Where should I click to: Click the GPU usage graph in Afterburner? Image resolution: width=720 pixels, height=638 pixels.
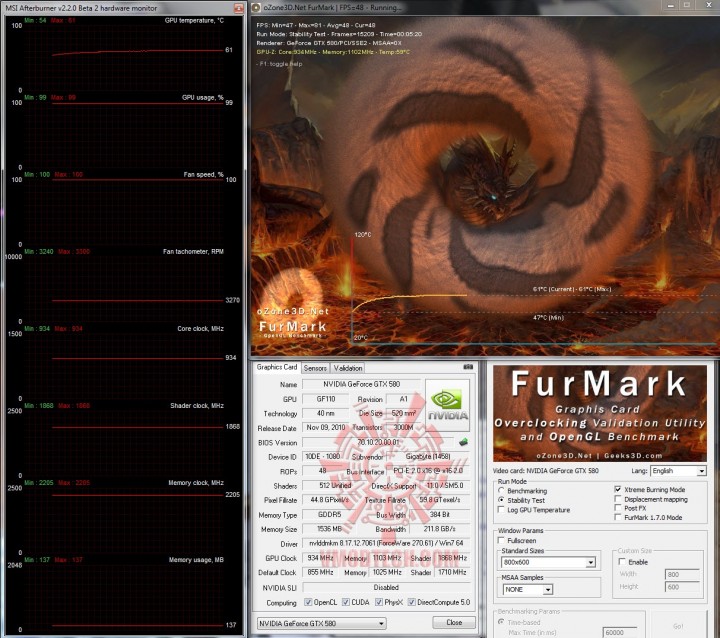click(124, 131)
